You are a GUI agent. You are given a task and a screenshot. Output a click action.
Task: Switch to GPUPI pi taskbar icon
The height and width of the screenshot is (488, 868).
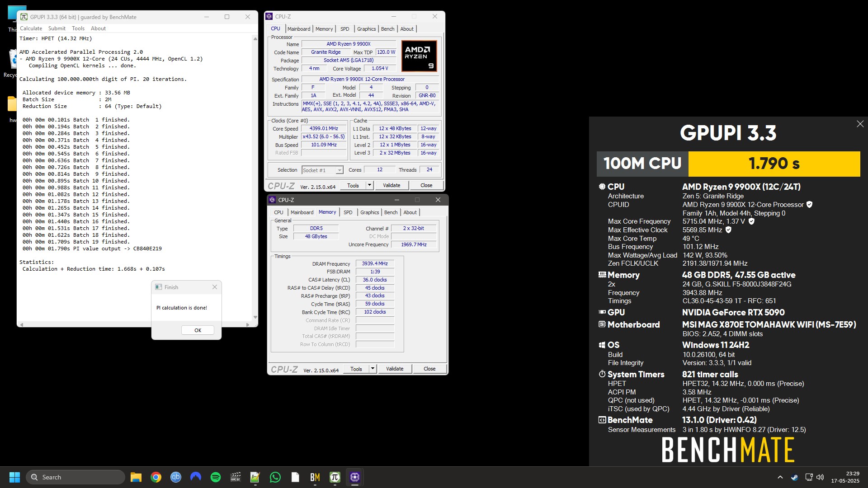(335, 477)
